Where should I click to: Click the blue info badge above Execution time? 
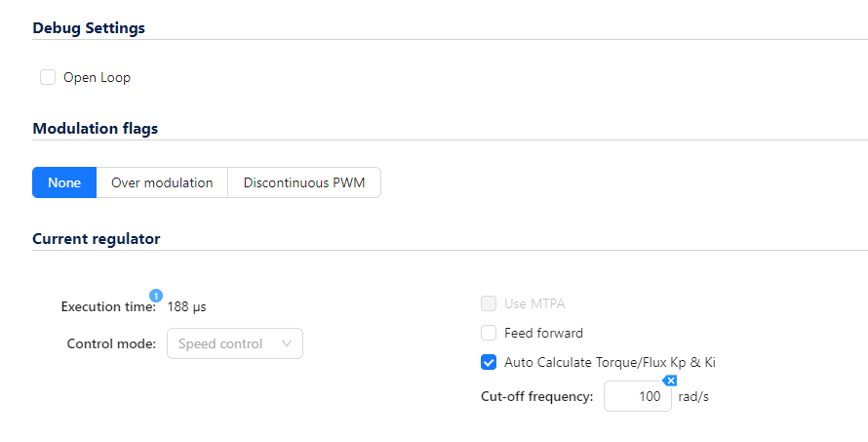(155, 296)
